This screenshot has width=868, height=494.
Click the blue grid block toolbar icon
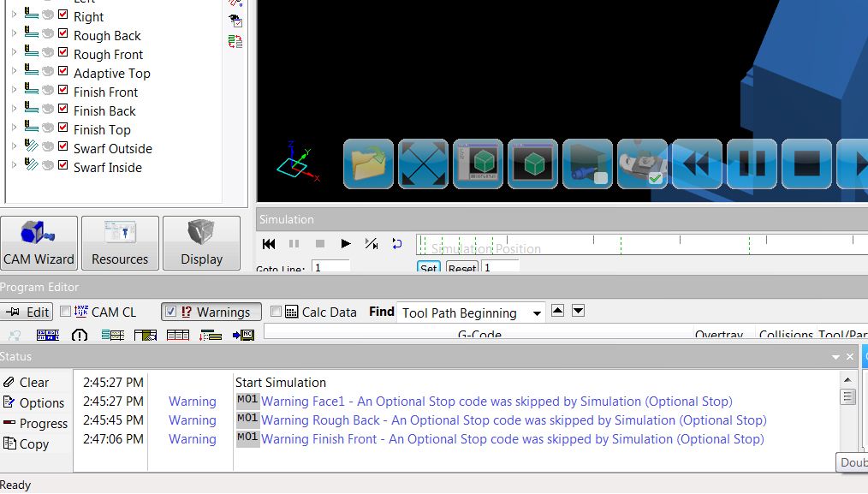tap(48, 335)
